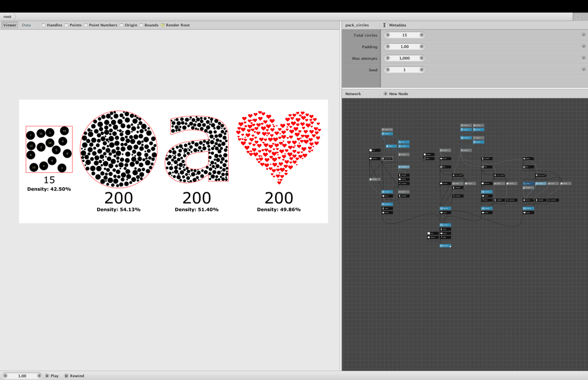The width and height of the screenshot is (588, 380).
Task: Click the pack_circles node name label
Action: pos(357,25)
